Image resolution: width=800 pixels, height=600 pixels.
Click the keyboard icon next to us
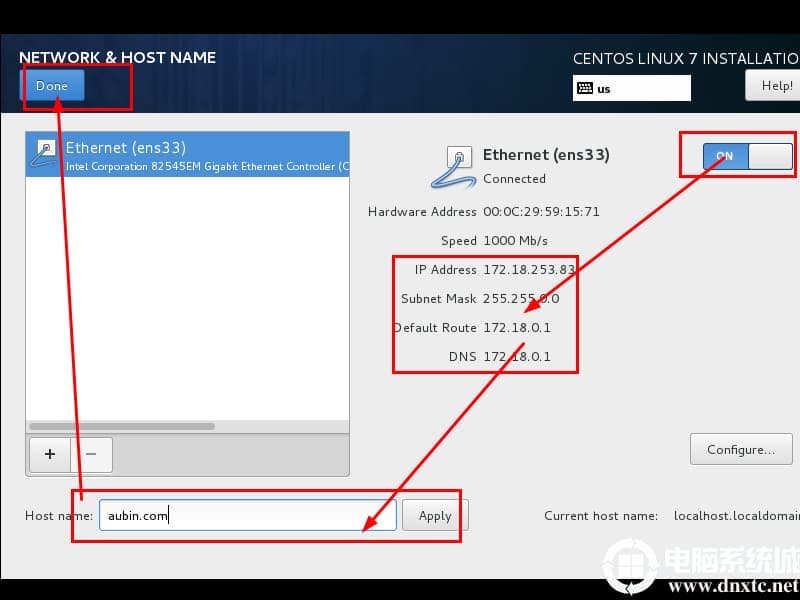585,88
